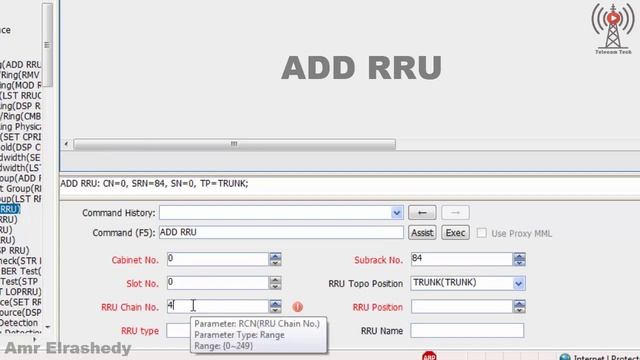Enable the Use Proxy MML checkbox
This screenshot has height=360, width=640.
coord(482,233)
